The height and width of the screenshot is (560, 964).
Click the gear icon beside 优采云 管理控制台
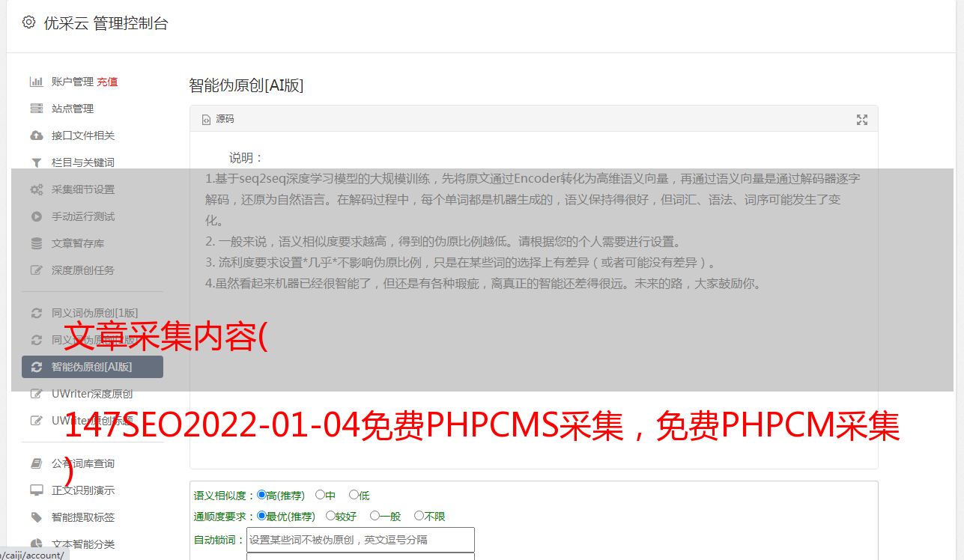point(28,22)
